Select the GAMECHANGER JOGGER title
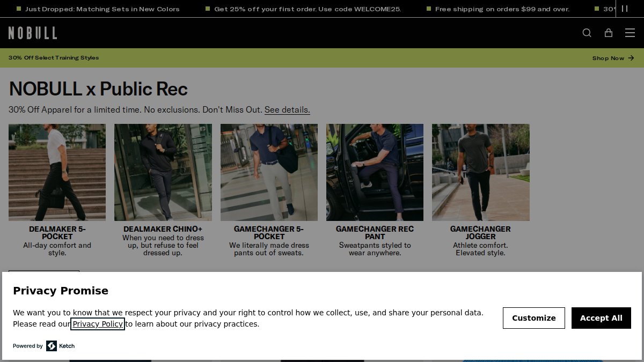 point(481,233)
